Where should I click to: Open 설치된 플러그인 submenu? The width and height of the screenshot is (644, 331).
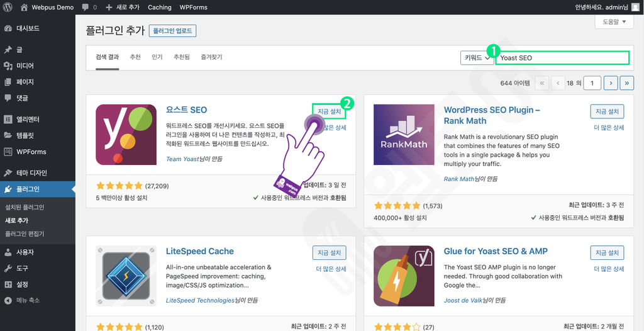coord(25,207)
